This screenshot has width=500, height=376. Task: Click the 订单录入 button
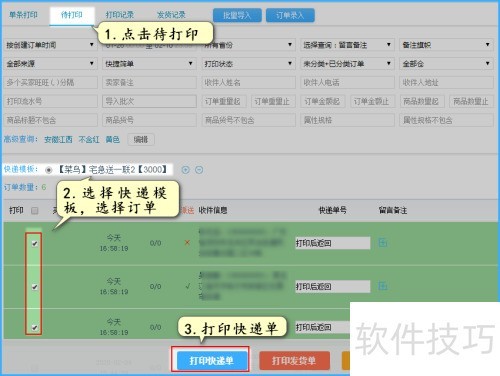click(290, 15)
